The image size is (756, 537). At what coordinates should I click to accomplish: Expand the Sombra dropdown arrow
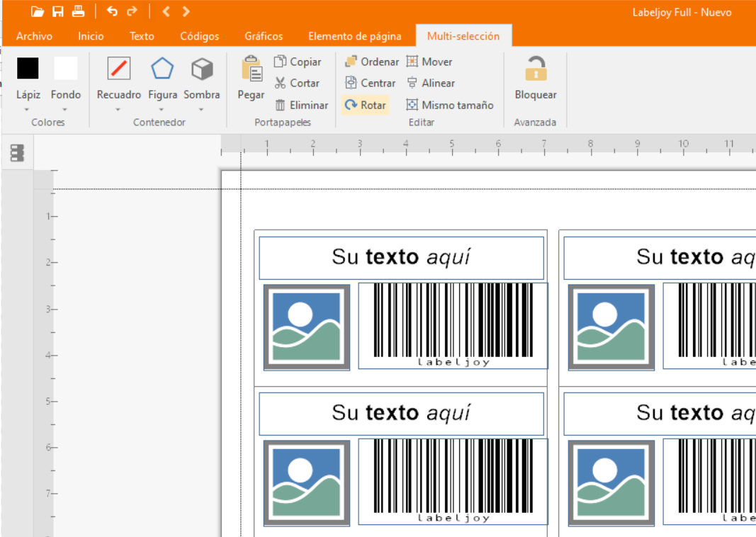pos(201,110)
